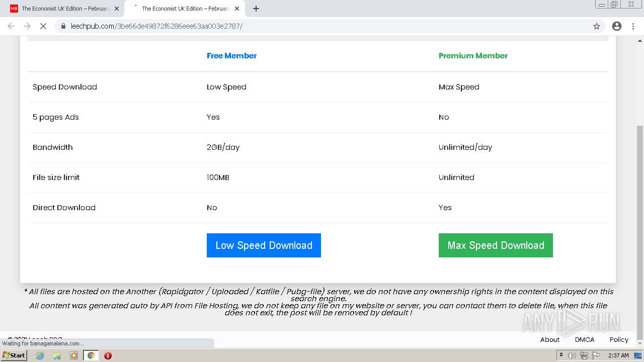This screenshot has width=644, height=362.
Task: Open Internet Explorer from the taskbar
Action: click(40, 355)
